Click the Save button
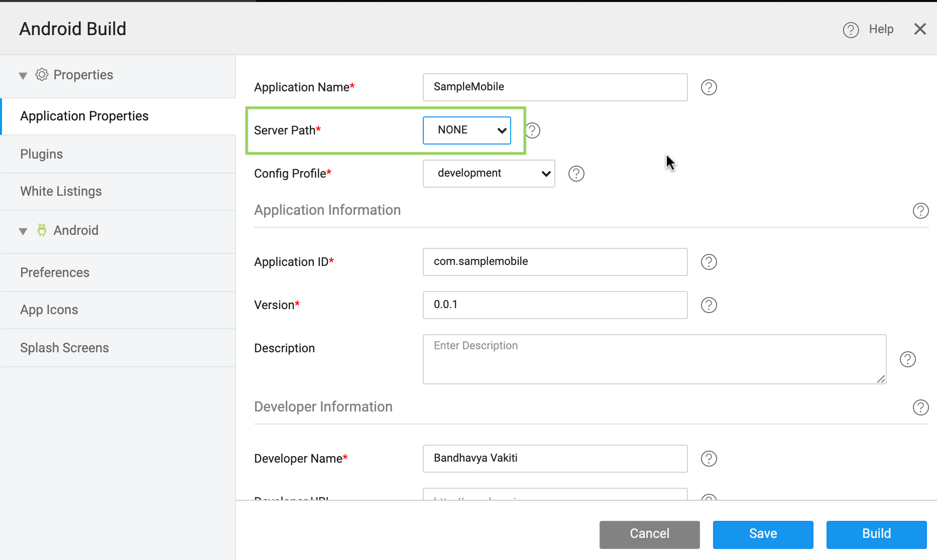The image size is (937, 560). (762, 534)
